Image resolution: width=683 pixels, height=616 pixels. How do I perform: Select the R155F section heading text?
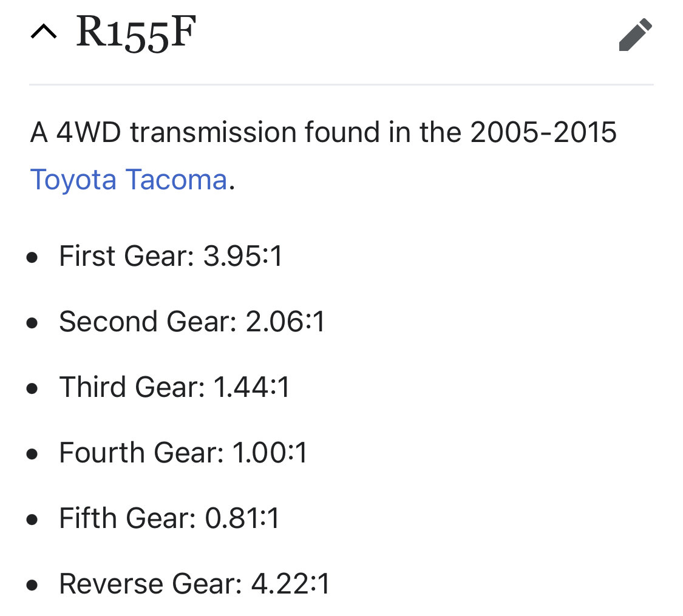click(136, 33)
